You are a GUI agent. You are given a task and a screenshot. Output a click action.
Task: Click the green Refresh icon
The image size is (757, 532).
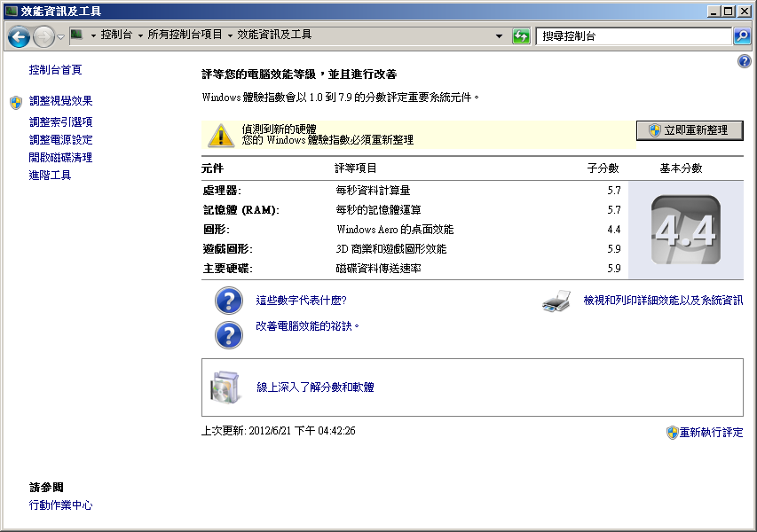521,36
